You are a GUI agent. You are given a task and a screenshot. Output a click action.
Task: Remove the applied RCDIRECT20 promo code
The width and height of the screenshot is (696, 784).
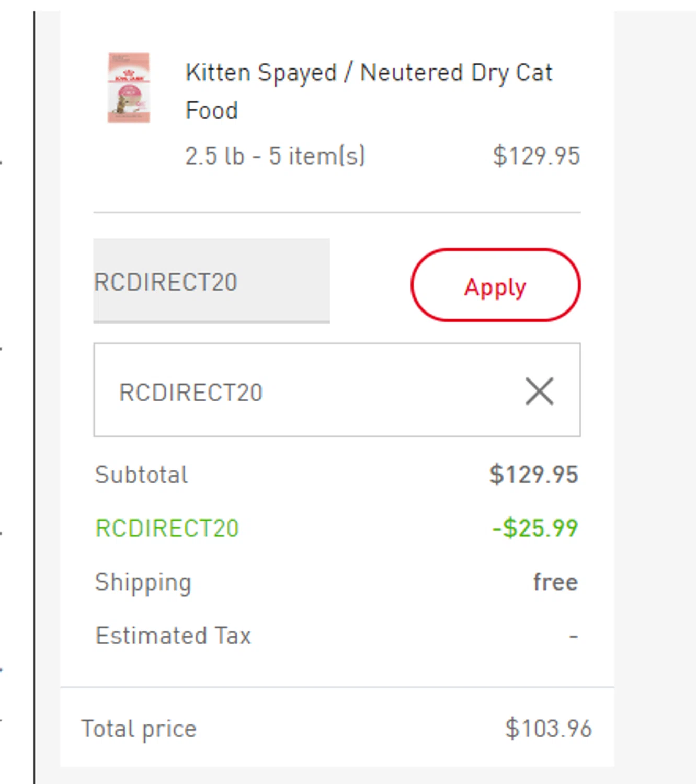[x=539, y=391]
